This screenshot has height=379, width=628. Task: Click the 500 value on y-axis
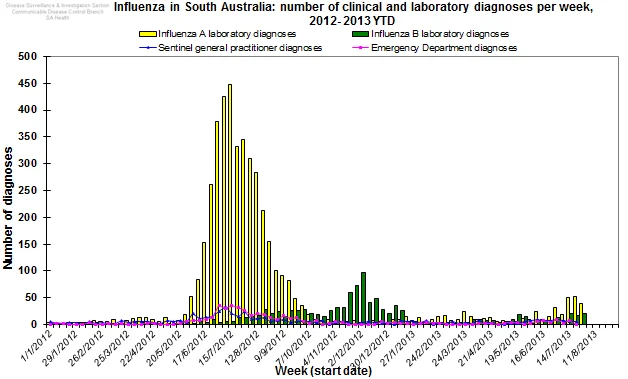pyautogui.click(x=28, y=56)
